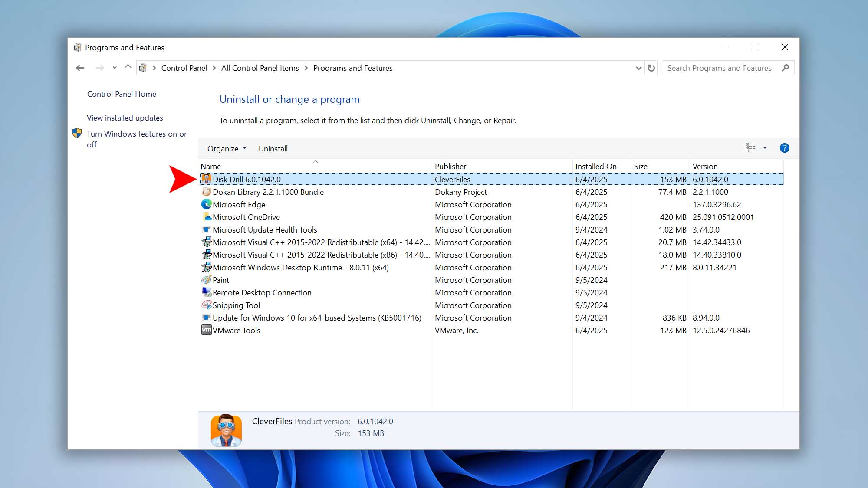Click Control Panel breadcrumb
This screenshot has height=488, width=868.
[184, 68]
